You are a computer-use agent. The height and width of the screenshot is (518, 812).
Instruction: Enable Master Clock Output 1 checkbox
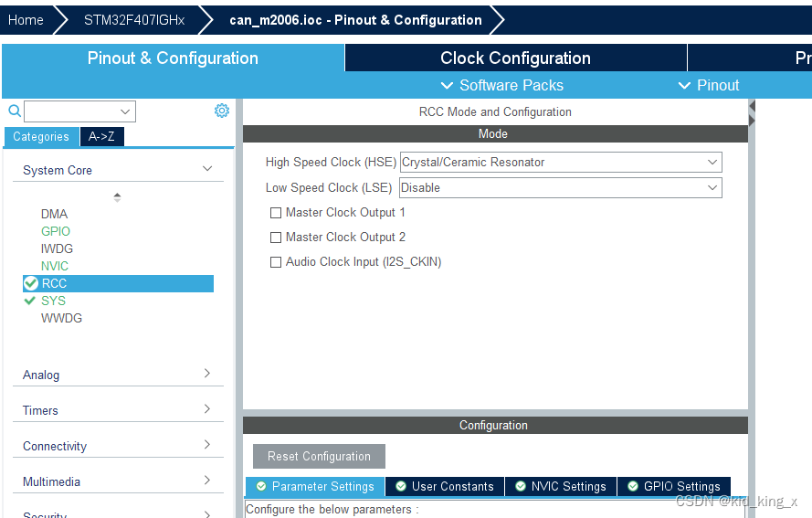click(x=276, y=213)
